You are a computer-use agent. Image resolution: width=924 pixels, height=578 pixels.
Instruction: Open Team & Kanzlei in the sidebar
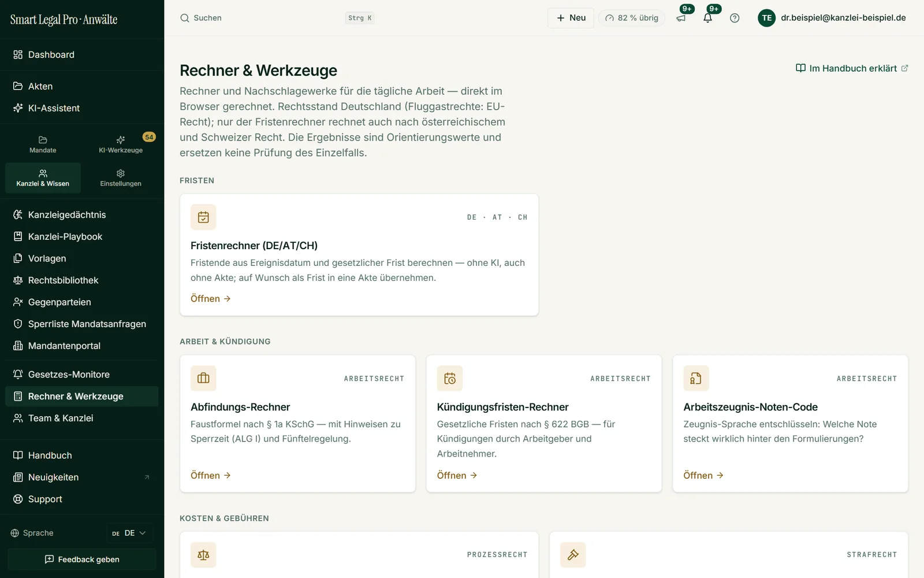(82, 418)
